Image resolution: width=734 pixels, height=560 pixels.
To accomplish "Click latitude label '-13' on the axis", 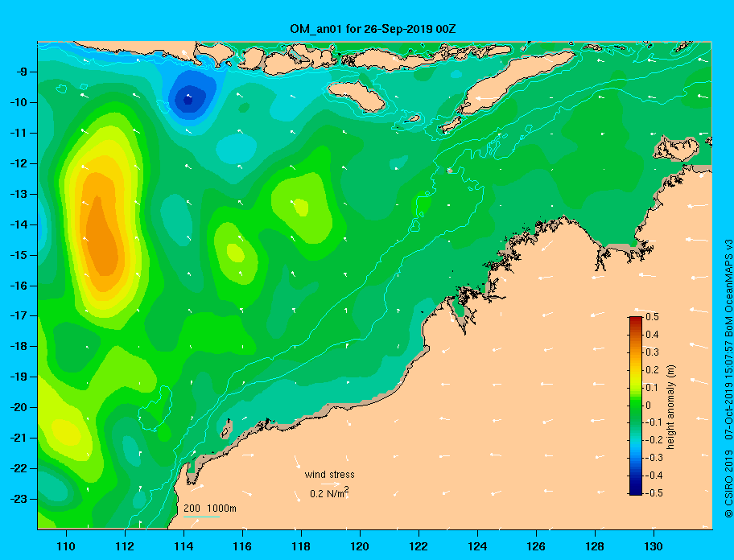I will pos(19,194).
